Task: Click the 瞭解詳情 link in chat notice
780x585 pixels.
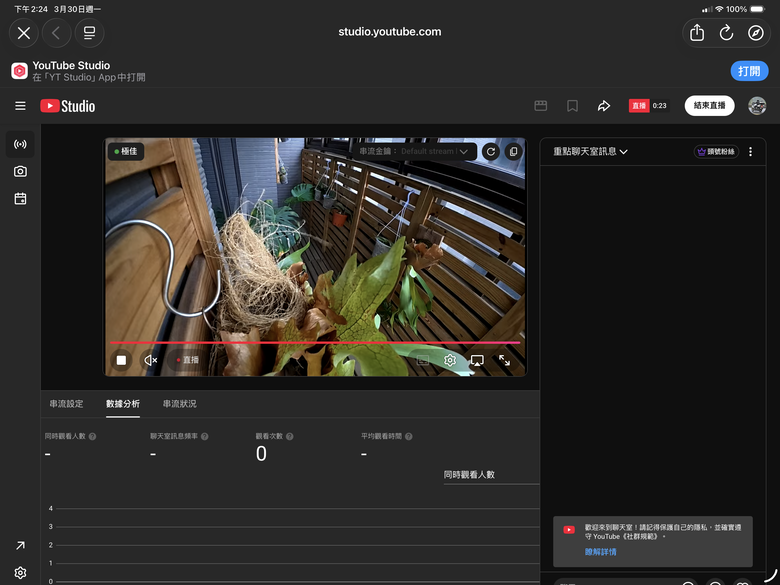Action: tap(600, 552)
